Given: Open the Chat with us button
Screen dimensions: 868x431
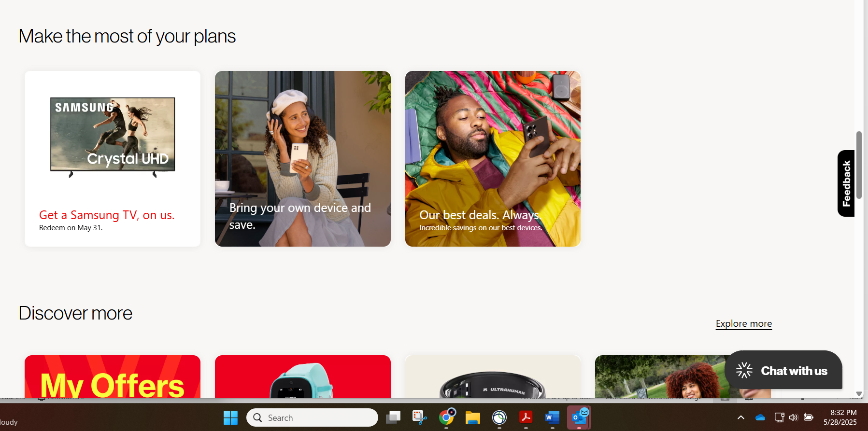Looking at the screenshot, I should (783, 370).
